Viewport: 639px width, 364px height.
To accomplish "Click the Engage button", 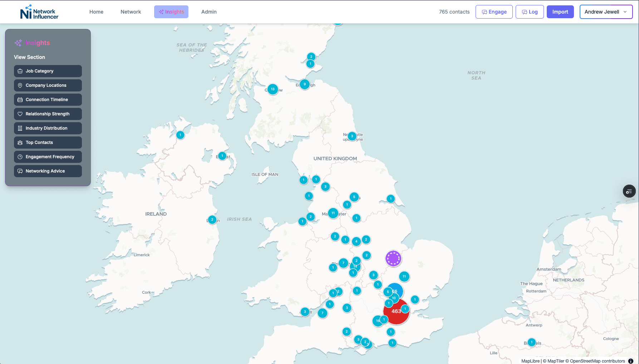I will [494, 12].
